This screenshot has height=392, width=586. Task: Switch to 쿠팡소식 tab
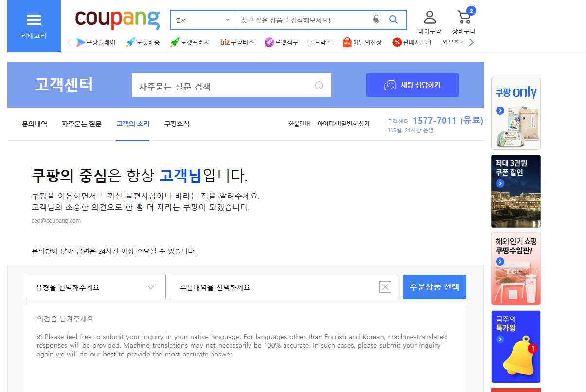coord(177,124)
